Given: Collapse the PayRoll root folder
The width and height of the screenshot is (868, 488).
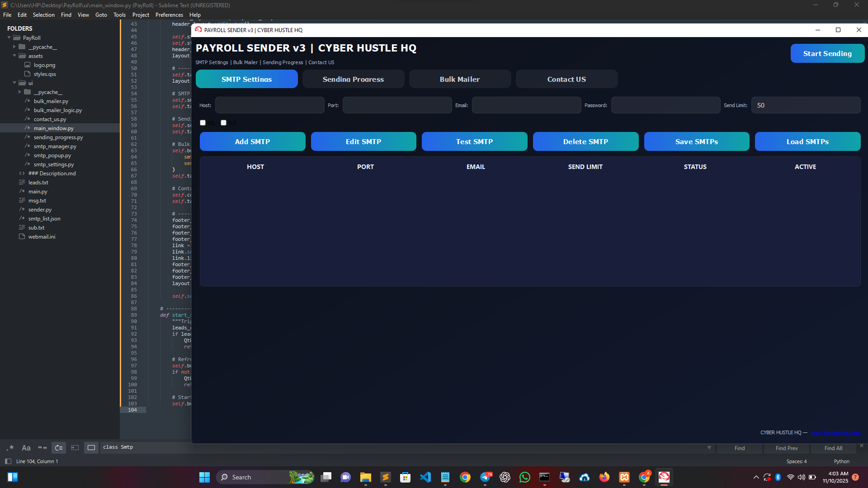Looking at the screenshot, I should point(9,38).
